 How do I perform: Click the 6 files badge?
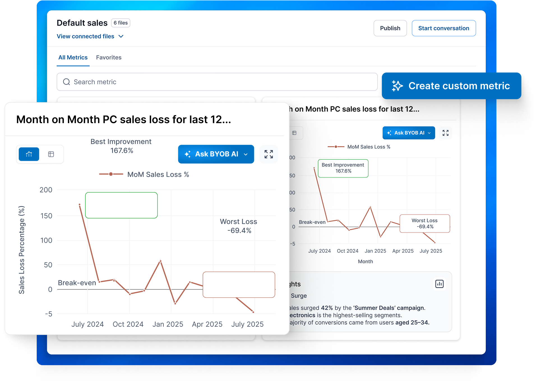(x=121, y=23)
